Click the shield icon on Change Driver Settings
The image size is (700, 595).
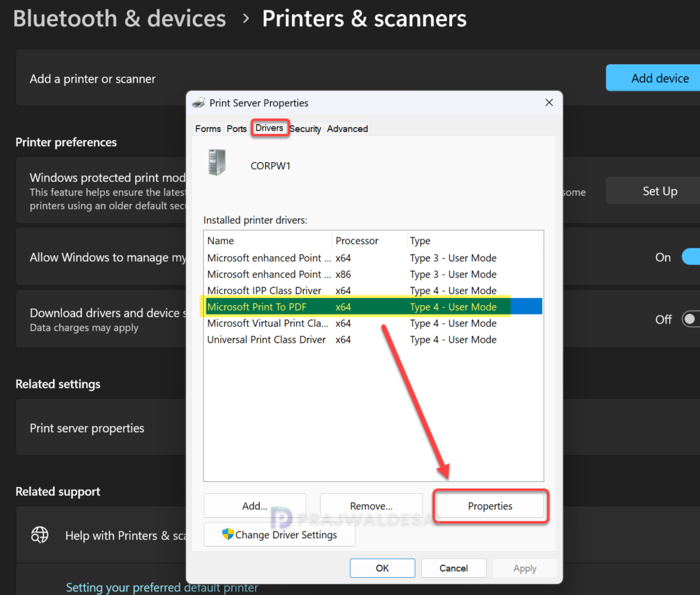(x=228, y=534)
